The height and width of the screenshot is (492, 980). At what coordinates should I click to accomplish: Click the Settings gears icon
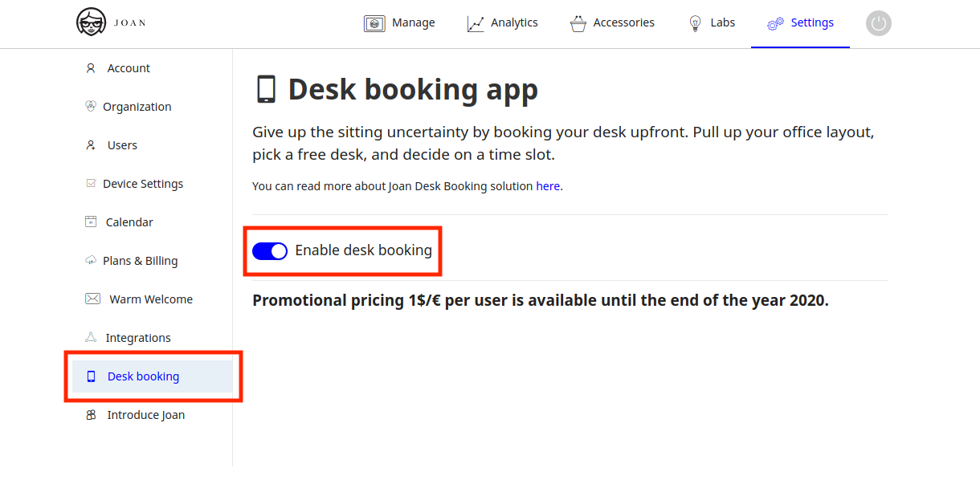(x=775, y=23)
